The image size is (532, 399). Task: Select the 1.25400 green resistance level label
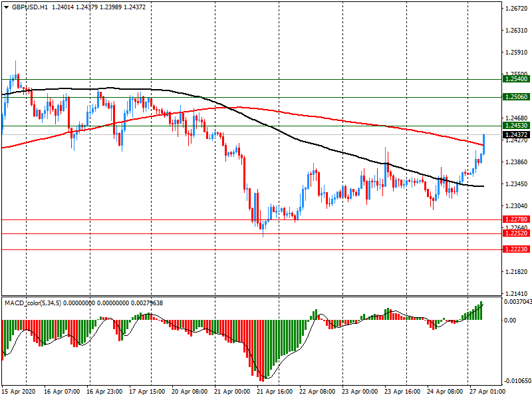coord(517,79)
